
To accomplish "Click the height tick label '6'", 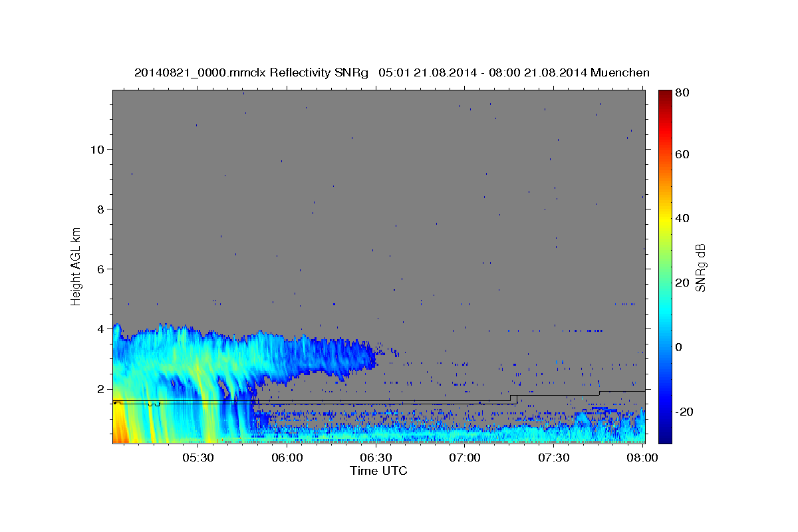I will (100, 269).
